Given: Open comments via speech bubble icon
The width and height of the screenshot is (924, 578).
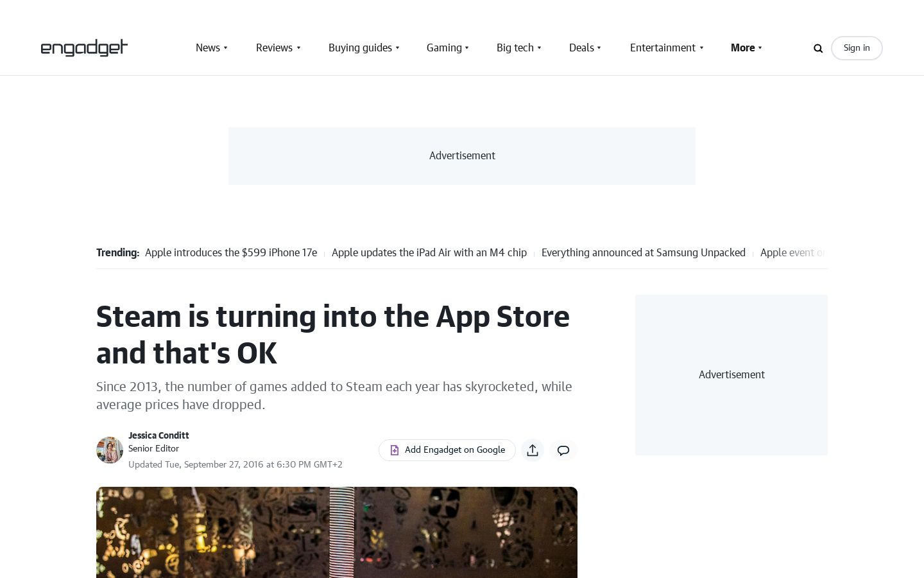Looking at the screenshot, I should click(x=563, y=450).
